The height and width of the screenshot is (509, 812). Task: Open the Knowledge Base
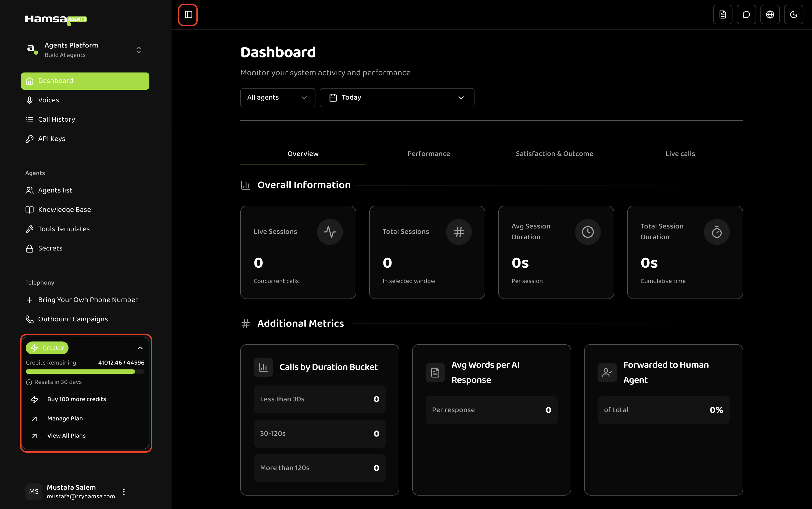64,209
